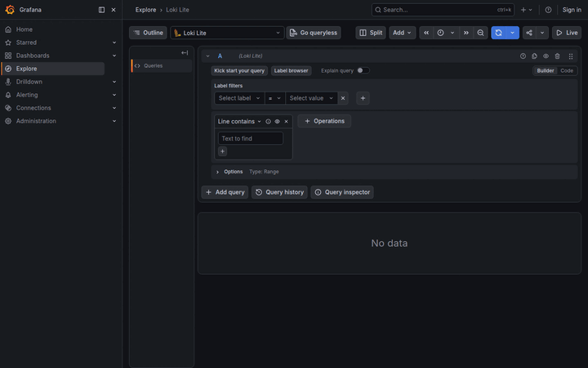588x368 pixels.
Task: Expand the Connections section chevron
Action: tap(114, 108)
